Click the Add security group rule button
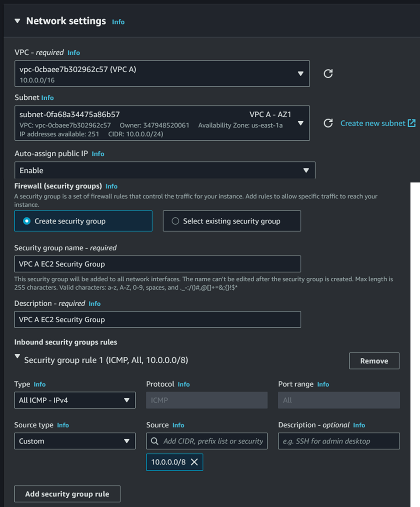 [67, 494]
